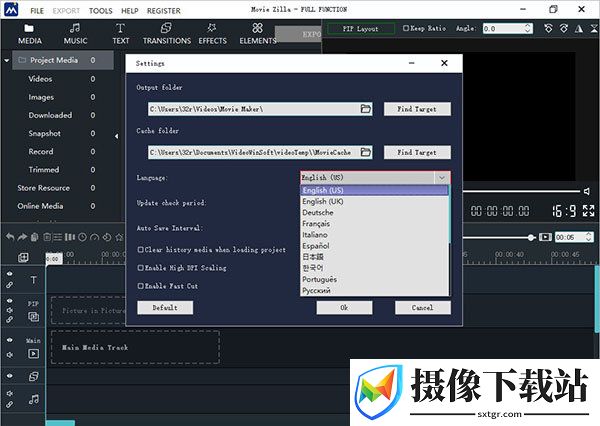The height and width of the screenshot is (426, 600).
Task: Click the preview playback progress bar
Action: 521,191
